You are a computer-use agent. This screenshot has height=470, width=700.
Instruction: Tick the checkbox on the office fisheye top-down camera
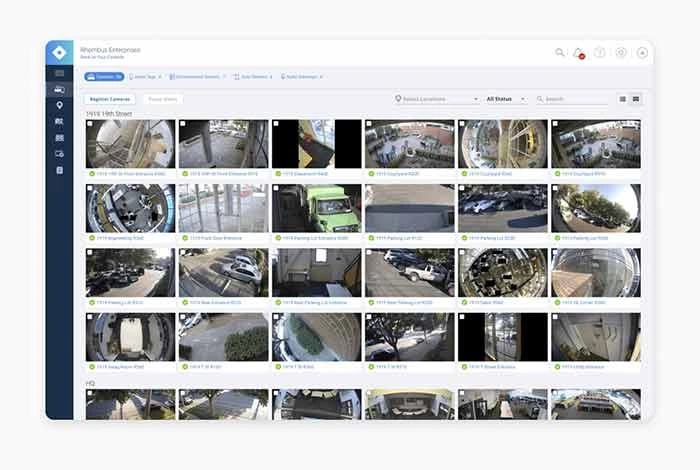(x=90, y=188)
